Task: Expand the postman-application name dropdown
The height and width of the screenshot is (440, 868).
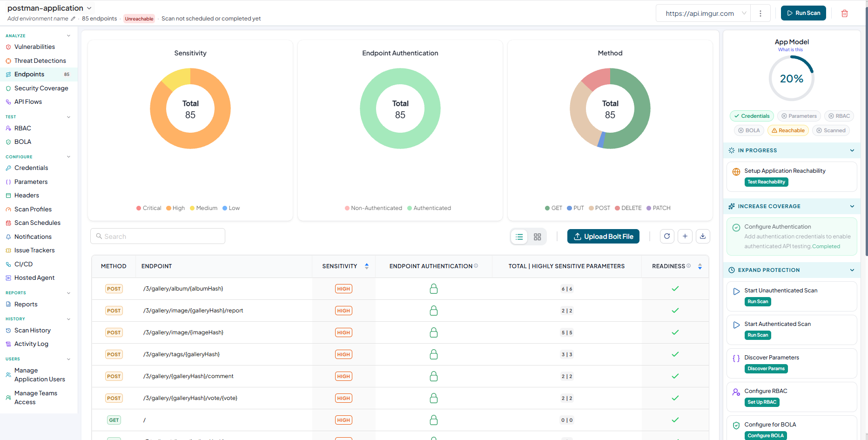Action: coord(89,8)
